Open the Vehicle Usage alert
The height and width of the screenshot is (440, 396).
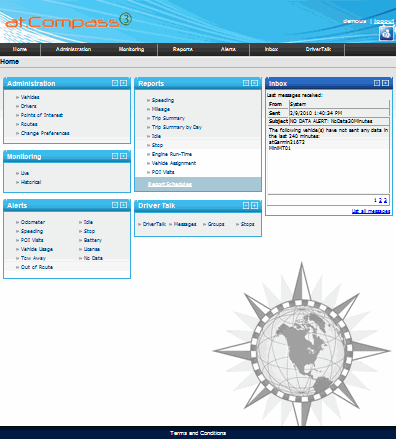click(37, 249)
